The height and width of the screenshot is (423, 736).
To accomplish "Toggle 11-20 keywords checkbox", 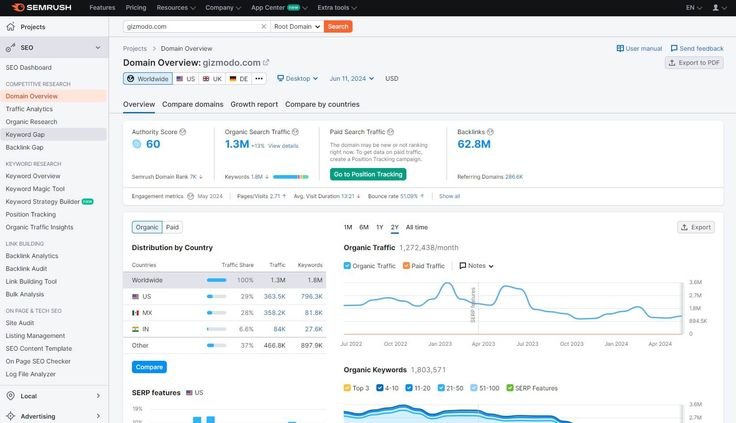I will coord(409,388).
